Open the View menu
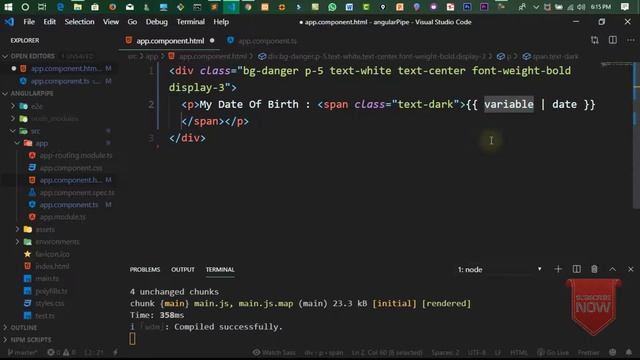 [111, 22]
